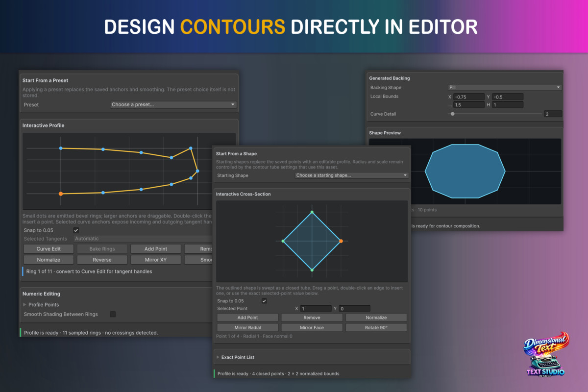This screenshot has height=392, width=588.
Task: Select the left green point of the diamond
Action: (283, 241)
